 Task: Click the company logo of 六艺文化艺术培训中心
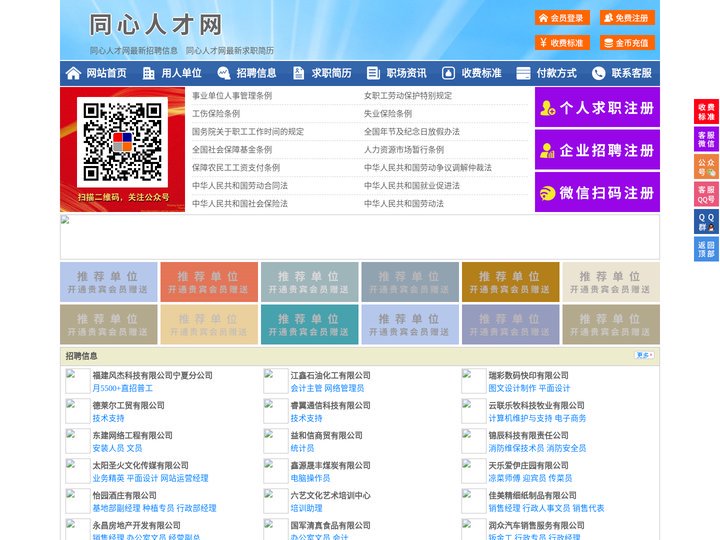276,501
